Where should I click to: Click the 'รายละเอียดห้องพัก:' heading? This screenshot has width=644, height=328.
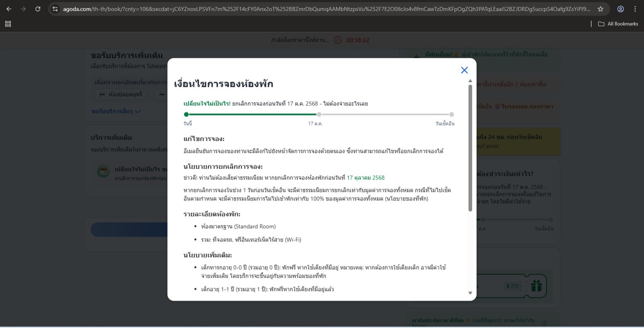coord(212,214)
